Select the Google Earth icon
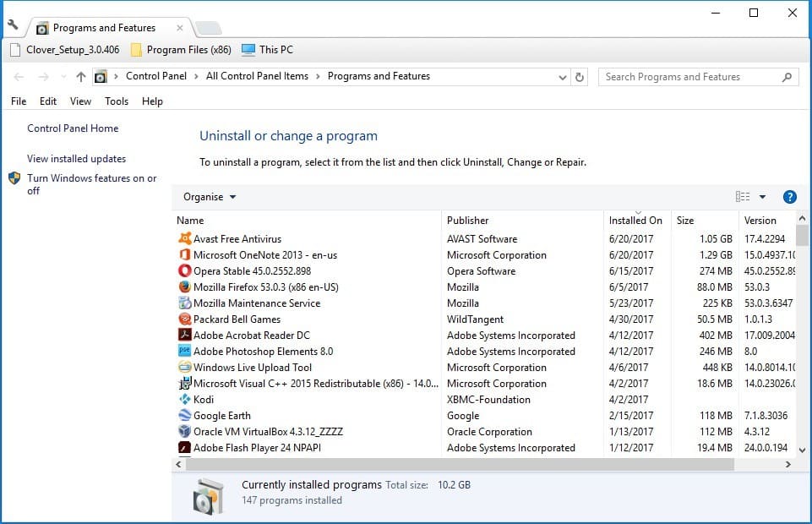Viewport: 812px width, 524px height. (184, 415)
